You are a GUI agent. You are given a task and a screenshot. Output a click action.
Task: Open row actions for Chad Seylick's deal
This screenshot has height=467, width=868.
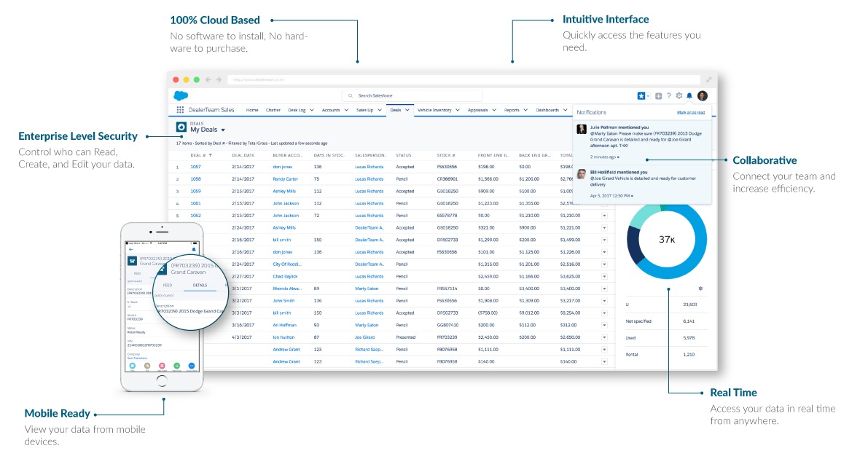pos(604,276)
